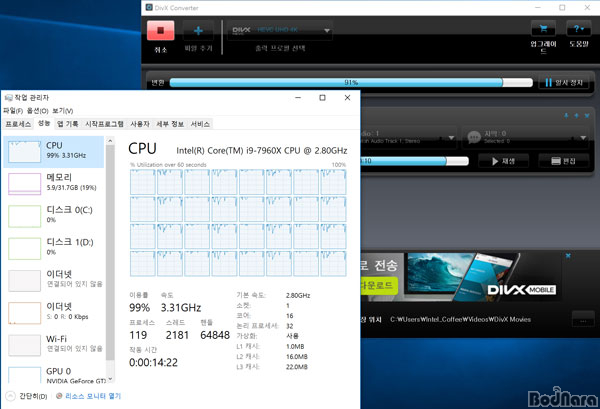Click the Task Manager title bar icon
This screenshot has height=409, width=600.
[8, 98]
